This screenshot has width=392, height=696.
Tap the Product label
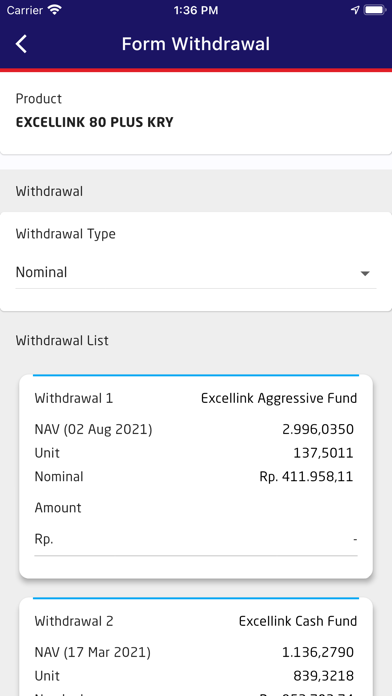39,99
